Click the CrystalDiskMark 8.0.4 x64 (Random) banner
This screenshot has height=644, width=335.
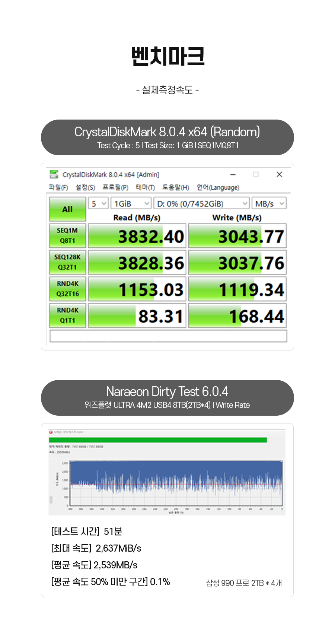click(x=167, y=137)
